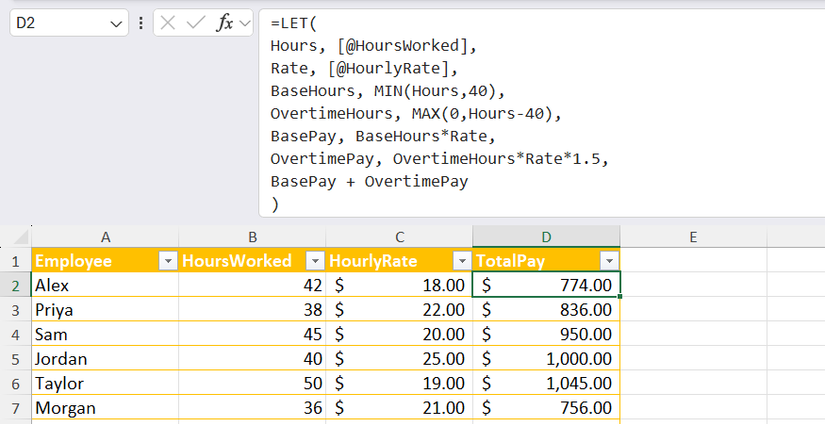Select the cell containing Taylor

(x=105, y=383)
